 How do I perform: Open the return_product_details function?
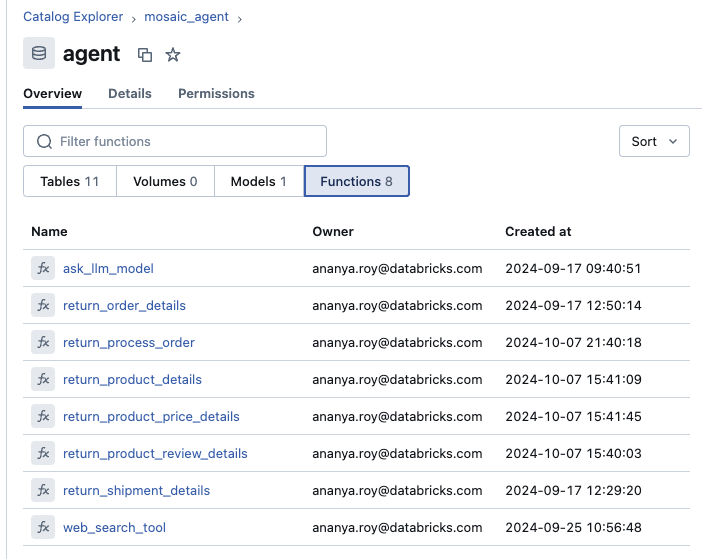[132, 379]
